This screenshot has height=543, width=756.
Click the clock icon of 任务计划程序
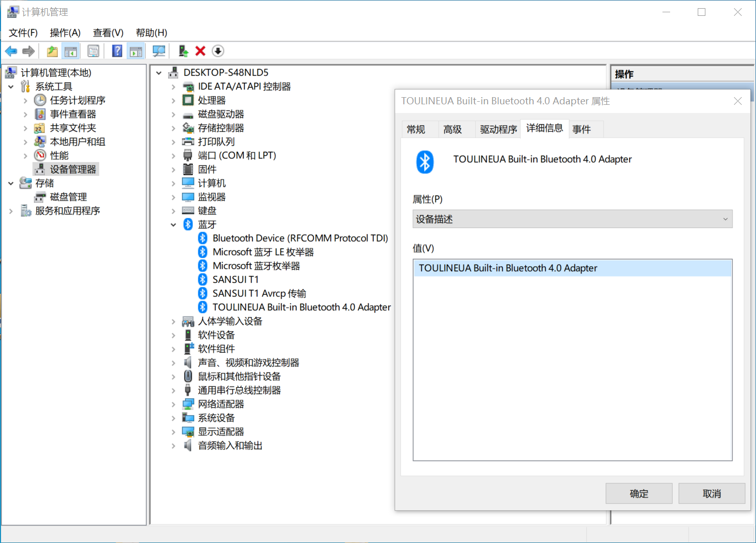click(40, 100)
